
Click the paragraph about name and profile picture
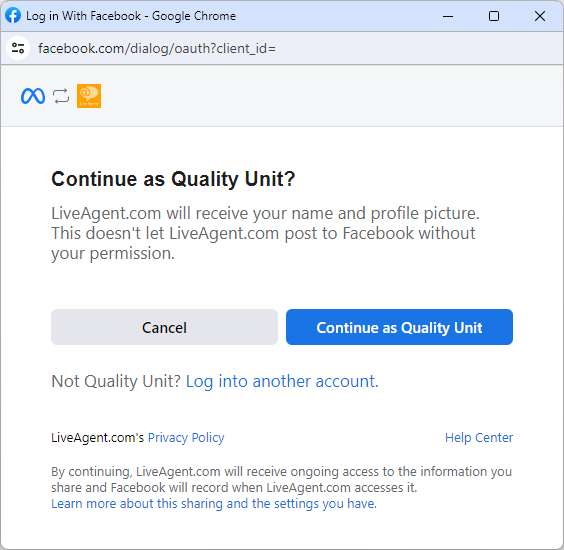click(x=265, y=233)
